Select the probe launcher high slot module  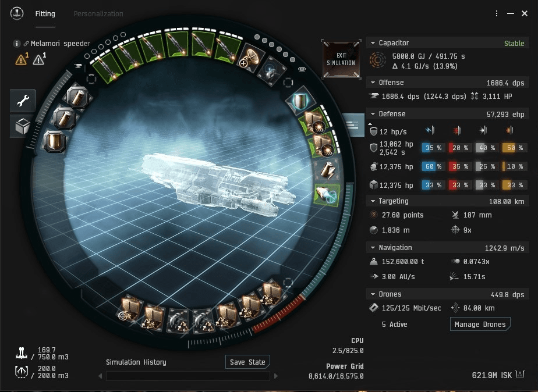point(272,72)
